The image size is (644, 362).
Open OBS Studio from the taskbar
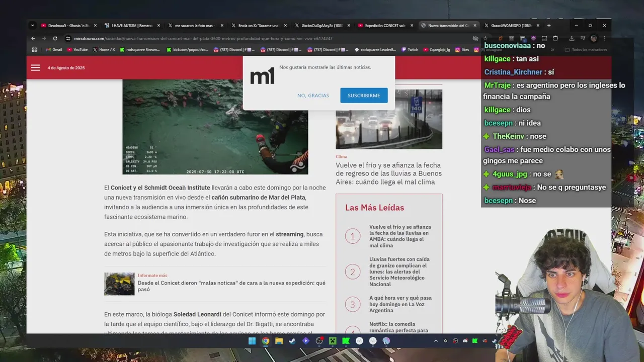pyautogui.click(x=319, y=341)
